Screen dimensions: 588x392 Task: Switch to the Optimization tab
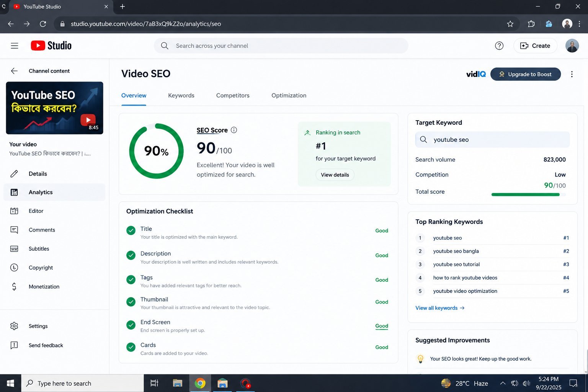point(289,96)
